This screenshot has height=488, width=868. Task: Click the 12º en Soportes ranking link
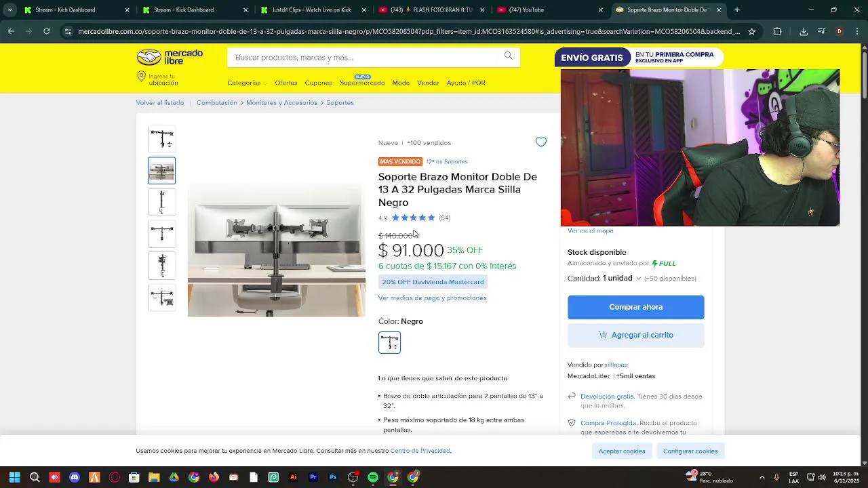447,161
